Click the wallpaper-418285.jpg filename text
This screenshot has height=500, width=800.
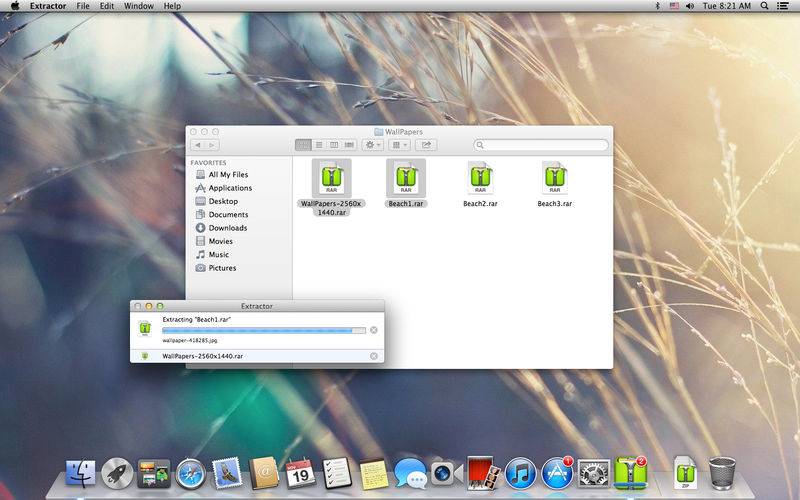(190, 340)
